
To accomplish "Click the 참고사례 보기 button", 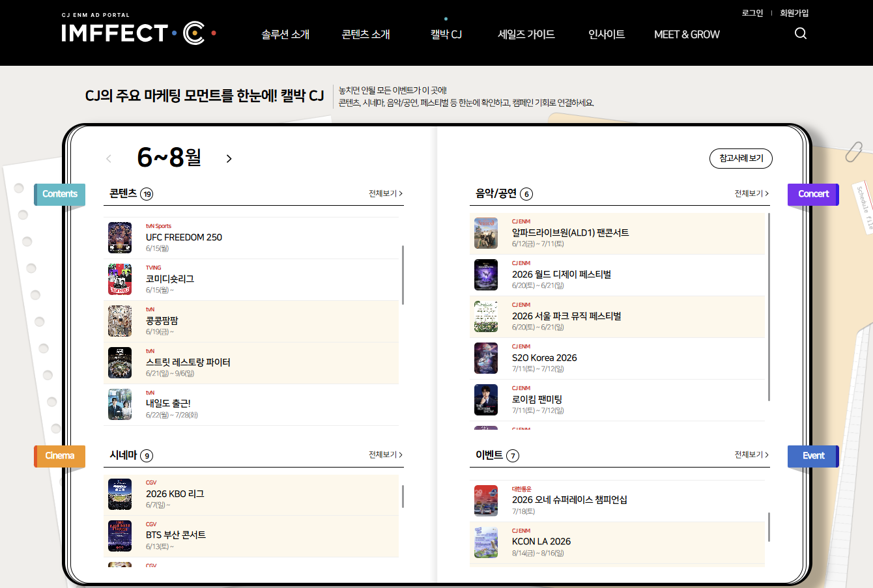I will pyautogui.click(x=741, y=158).
